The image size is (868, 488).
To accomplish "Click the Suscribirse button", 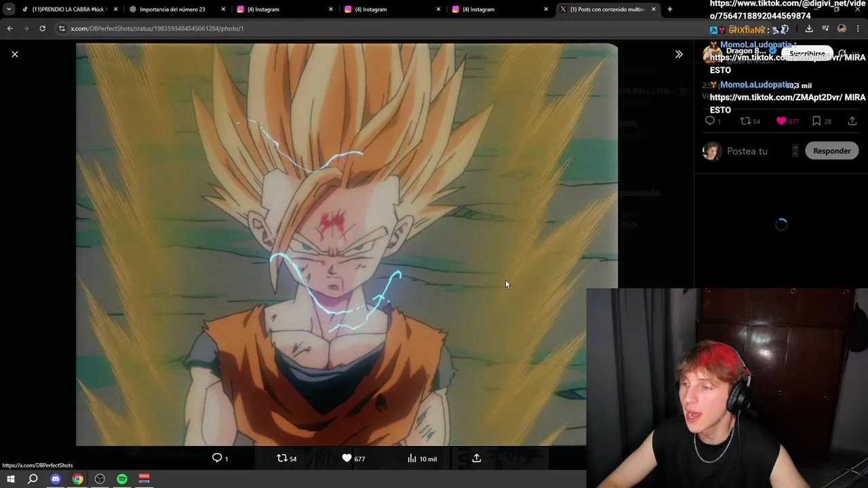I will coord(807,54).
